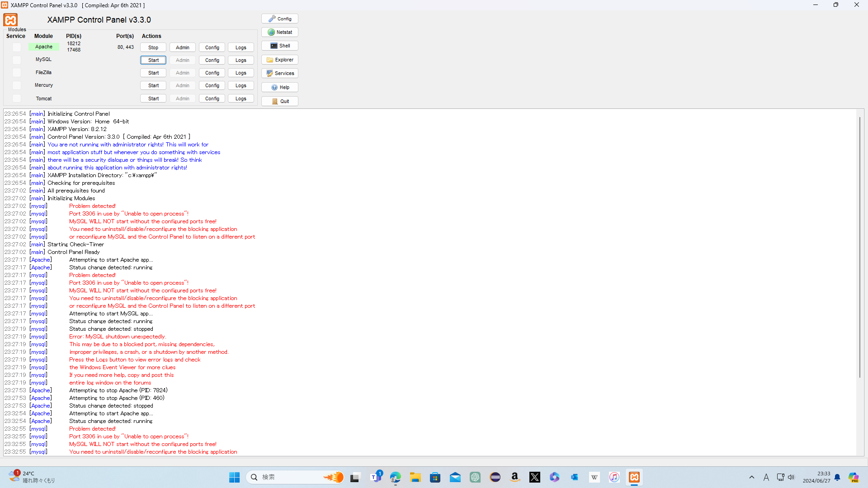The width and height of the screenshot is (868, 488).
Task: Open the Apache Admin page
Action: (x=183, y=47)
